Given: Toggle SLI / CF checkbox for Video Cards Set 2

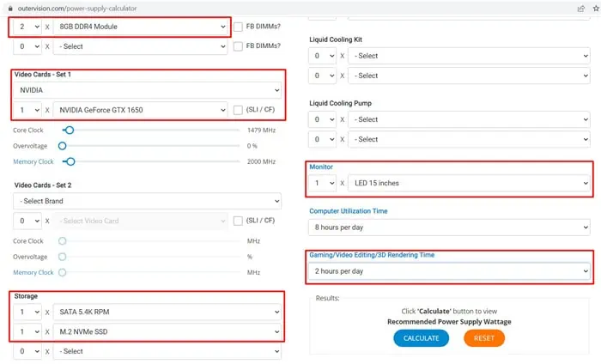Looking at the screenshot, I should [x=238, y=221].
